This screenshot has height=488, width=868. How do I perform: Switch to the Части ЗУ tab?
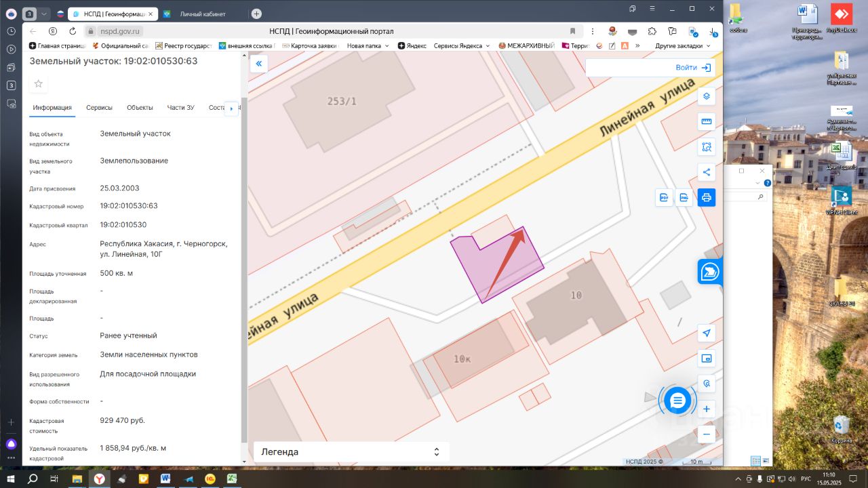point(181,108)
